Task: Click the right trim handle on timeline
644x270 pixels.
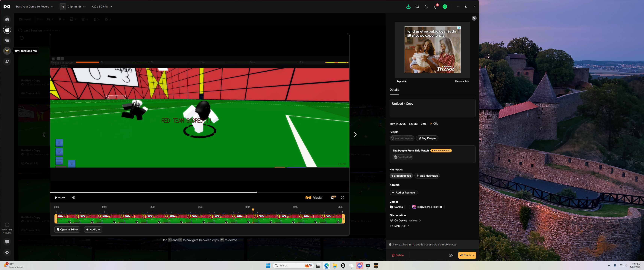Action: [344, 219]
